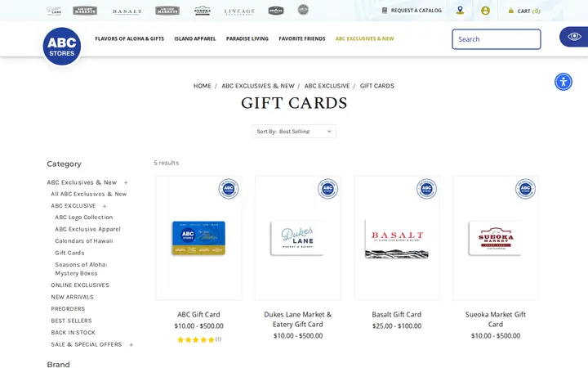The image size is (588, 368).
Task: Open the user account icon
Action: point(485,11)
